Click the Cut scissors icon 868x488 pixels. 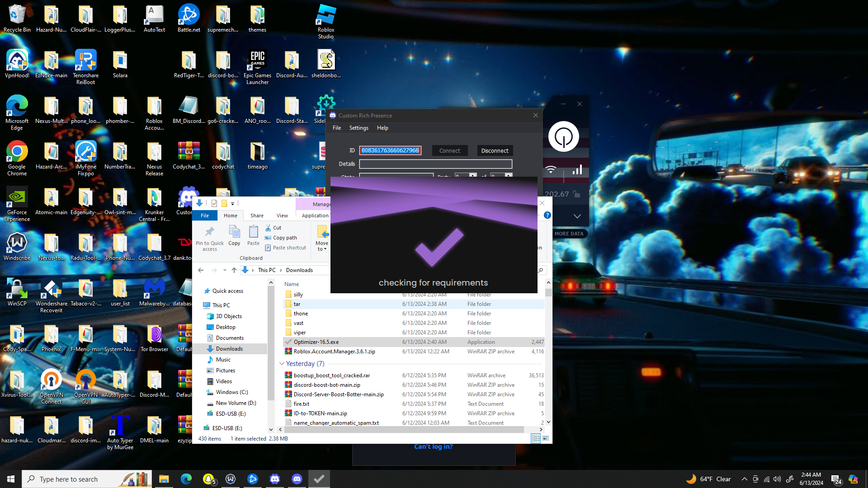pos(268,228)
